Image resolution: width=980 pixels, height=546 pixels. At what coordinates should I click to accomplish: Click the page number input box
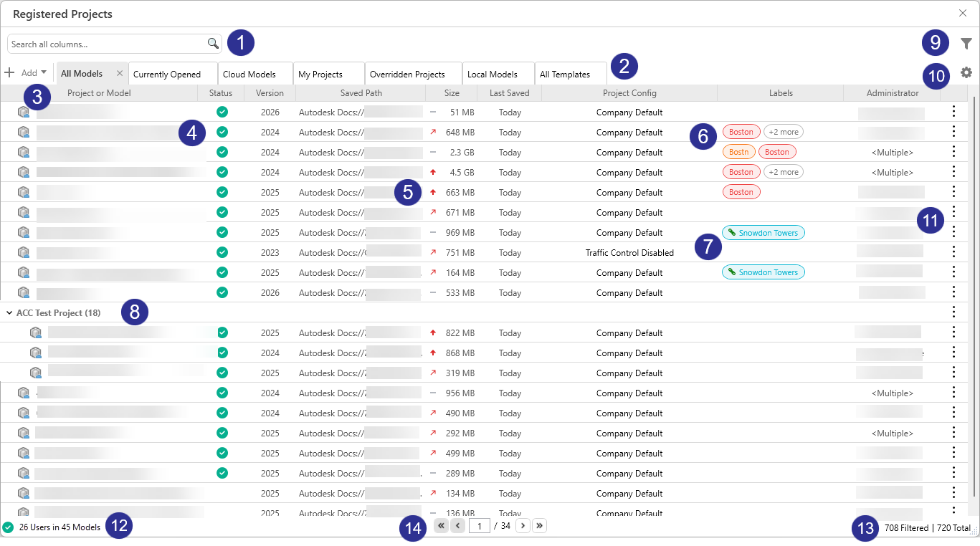coord(480,526)
